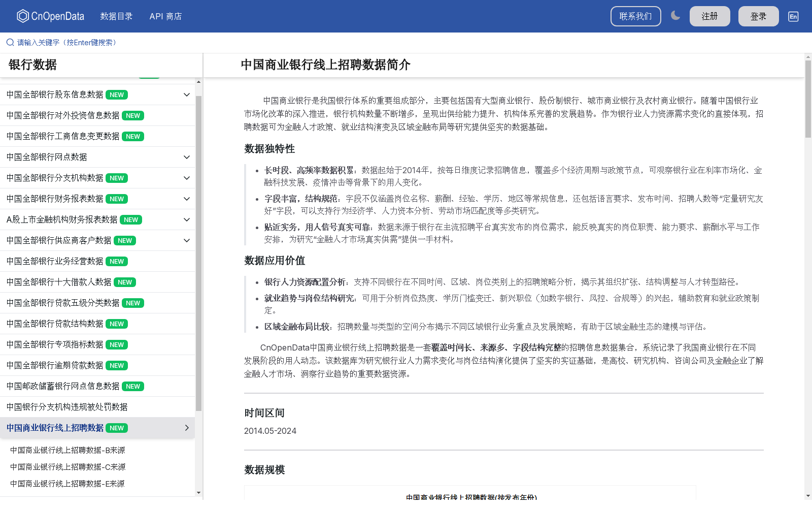Open 中国全部银行工商信息变更数据
The image size is (812, 508).
[x=97, y=136]
